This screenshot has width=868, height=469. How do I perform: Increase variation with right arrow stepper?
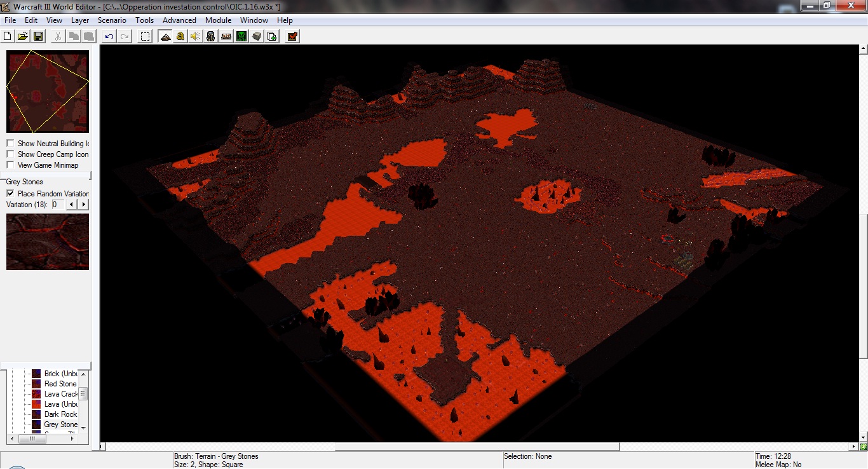(83, 205)
